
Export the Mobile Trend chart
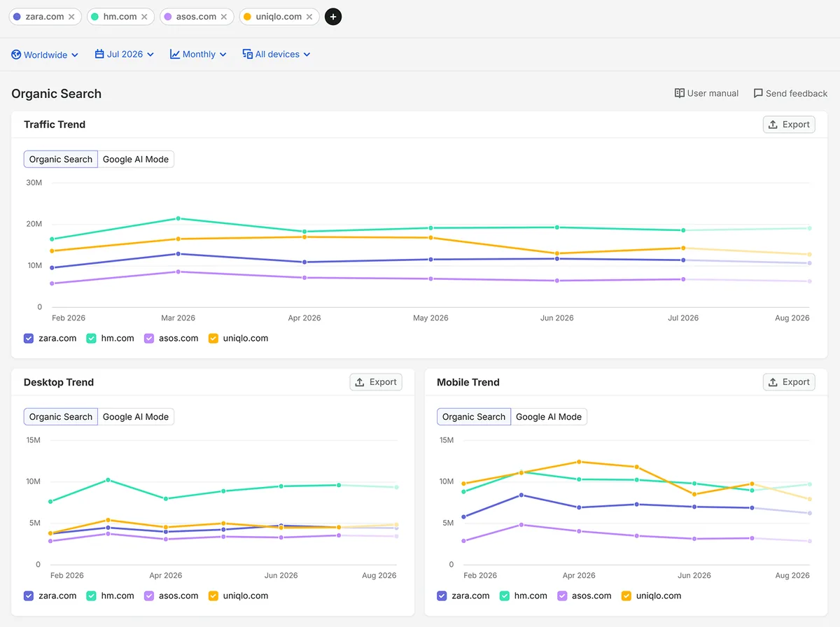point(789,382)
